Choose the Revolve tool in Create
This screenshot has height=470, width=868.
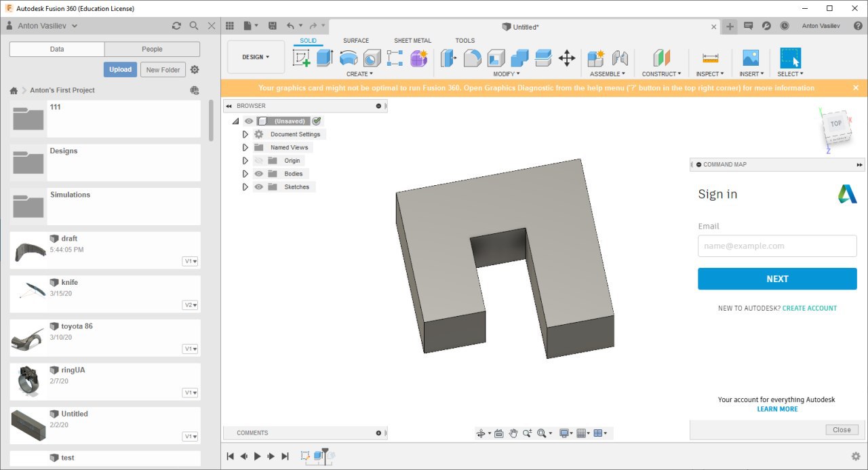point(349,58)
